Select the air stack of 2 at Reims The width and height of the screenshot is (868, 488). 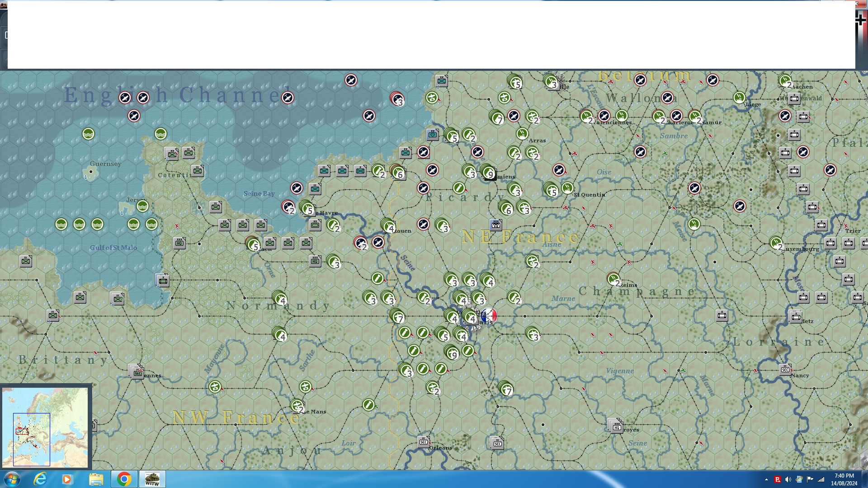[613, 279]
